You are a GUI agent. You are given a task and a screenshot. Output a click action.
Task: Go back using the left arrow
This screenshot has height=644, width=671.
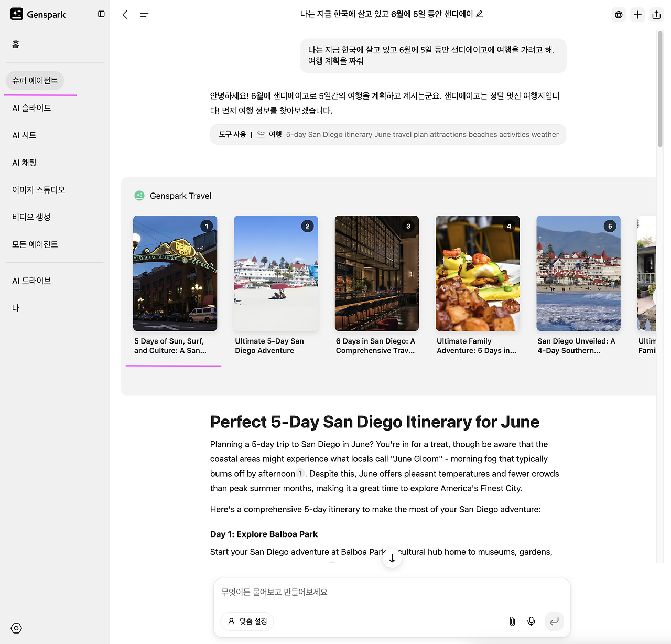pyautogui.click(x=125, y=15)
